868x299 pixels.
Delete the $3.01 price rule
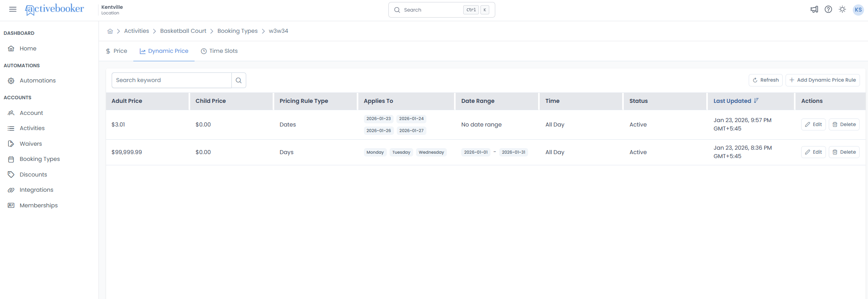coord(844,124)
